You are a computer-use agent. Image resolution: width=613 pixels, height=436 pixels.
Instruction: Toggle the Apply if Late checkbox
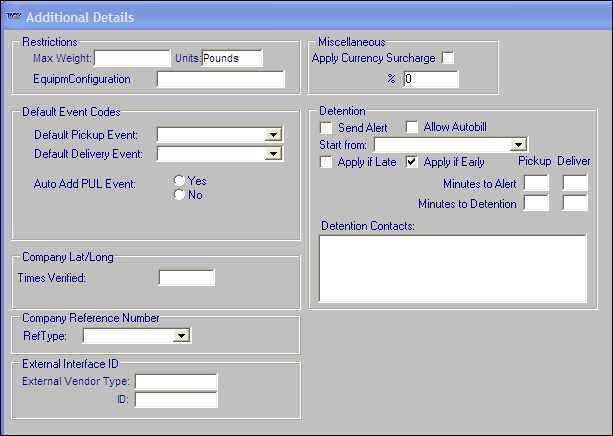[326, 162]
